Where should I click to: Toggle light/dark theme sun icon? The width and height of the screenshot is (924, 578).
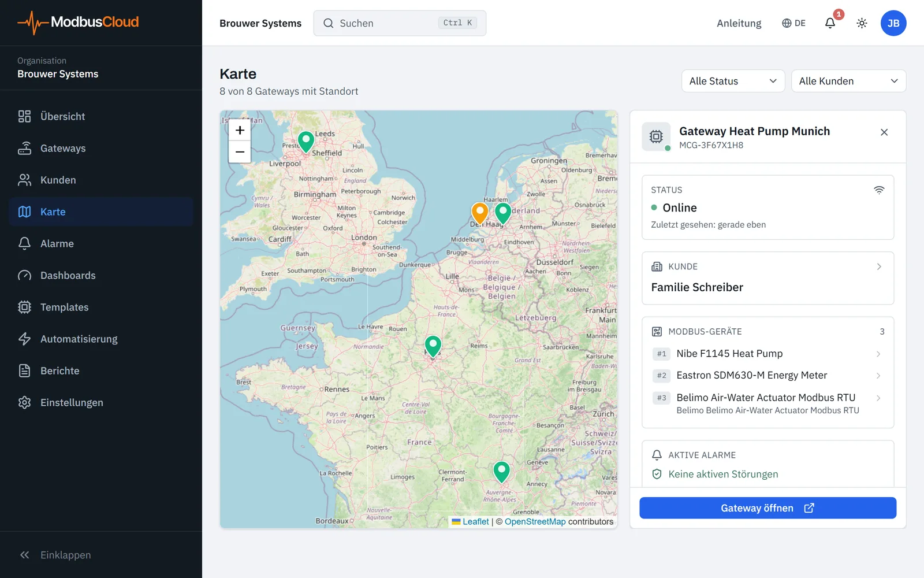pos(862,23)
